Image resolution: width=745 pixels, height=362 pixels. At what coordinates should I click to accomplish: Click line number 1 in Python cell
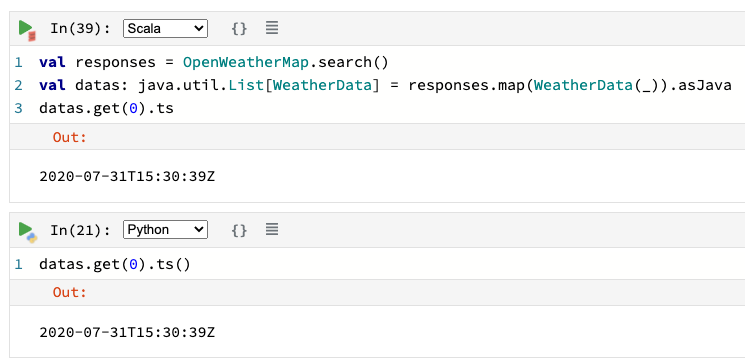pyautogui.click(x=18, y=264)
